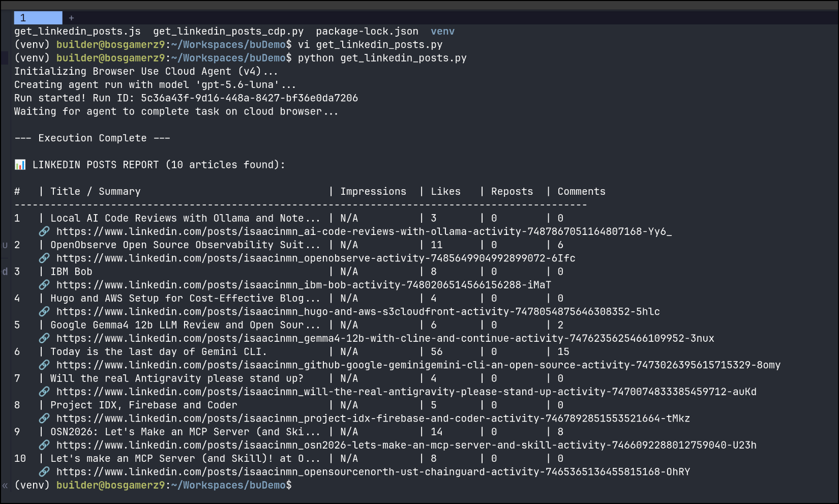Click the file name 'get_linkedin_posts.js'
This screenshot has width=839, height=504.
pos(77,32)
